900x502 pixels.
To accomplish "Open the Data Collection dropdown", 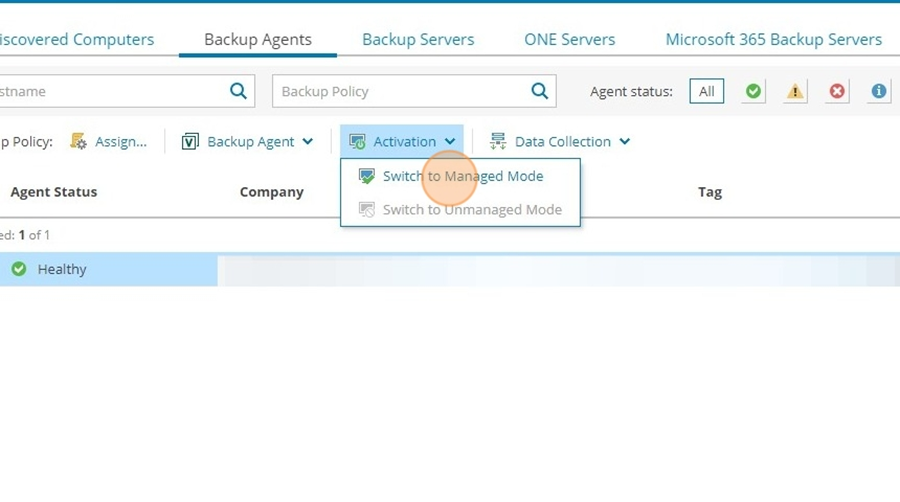I will (560, 142).
